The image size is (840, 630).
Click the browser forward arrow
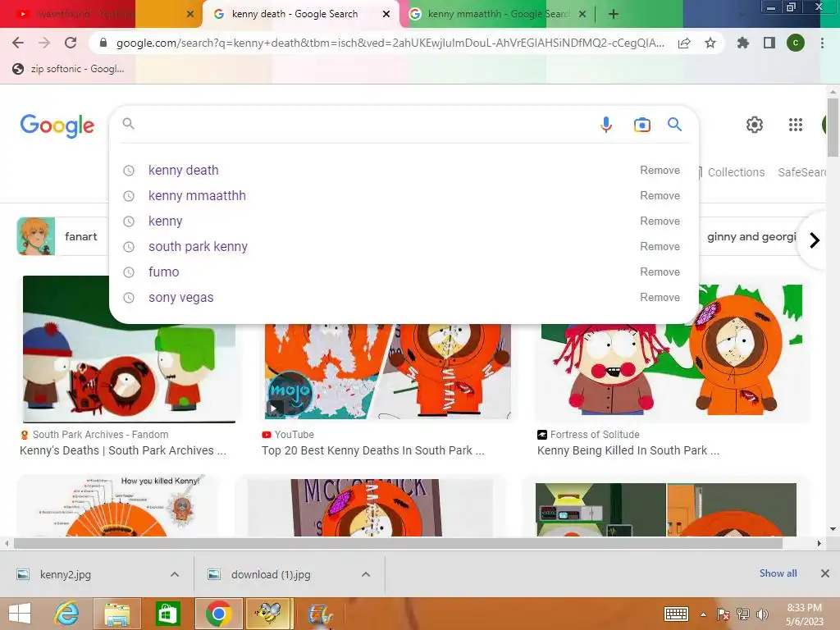tap(44, 43)
